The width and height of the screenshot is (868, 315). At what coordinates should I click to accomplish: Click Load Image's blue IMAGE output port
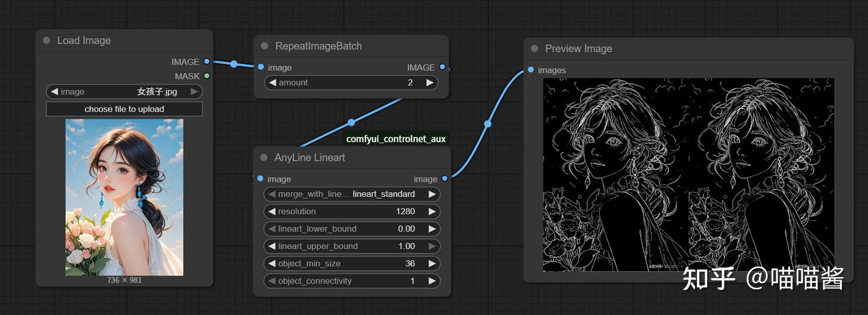pos(207,61)
